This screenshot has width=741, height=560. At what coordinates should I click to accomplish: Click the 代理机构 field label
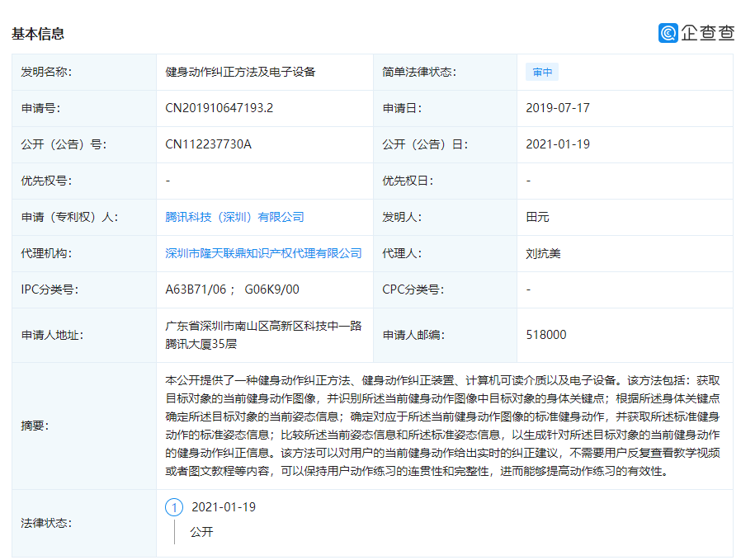click(46, 253)
